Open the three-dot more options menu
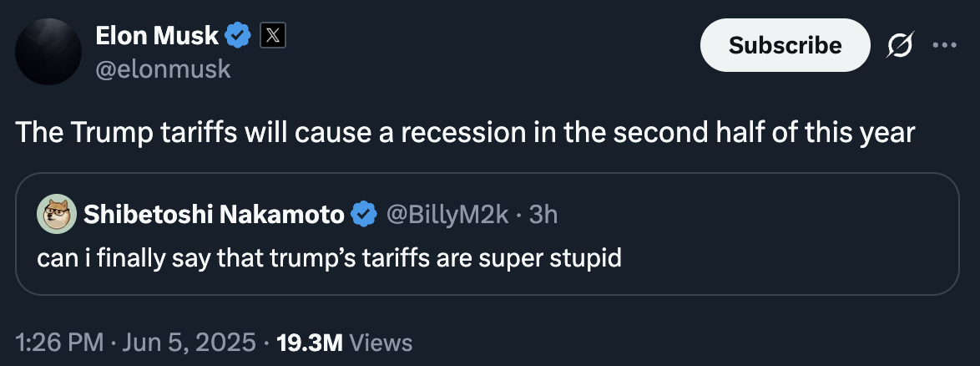The width and height of the screenshot is (980, 366). coord(944,44)
